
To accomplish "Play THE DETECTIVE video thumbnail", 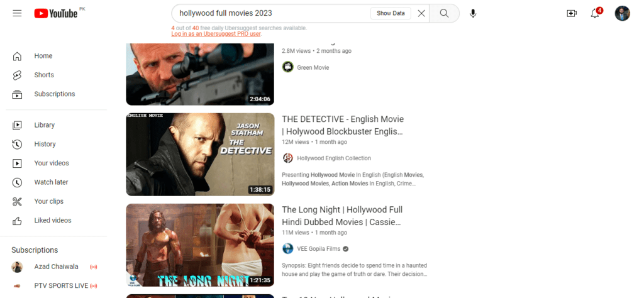I will (200, 154).
